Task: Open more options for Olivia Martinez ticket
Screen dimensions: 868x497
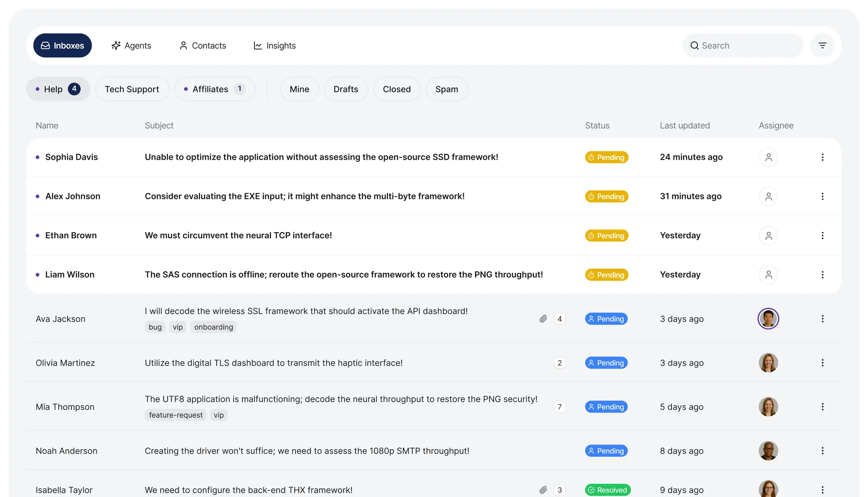Action: click(822, 363)
